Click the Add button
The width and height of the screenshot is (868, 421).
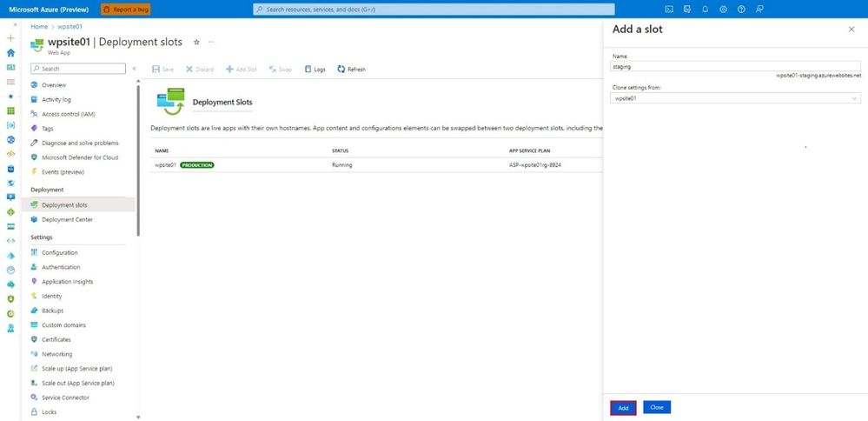[x=623, y=408]
